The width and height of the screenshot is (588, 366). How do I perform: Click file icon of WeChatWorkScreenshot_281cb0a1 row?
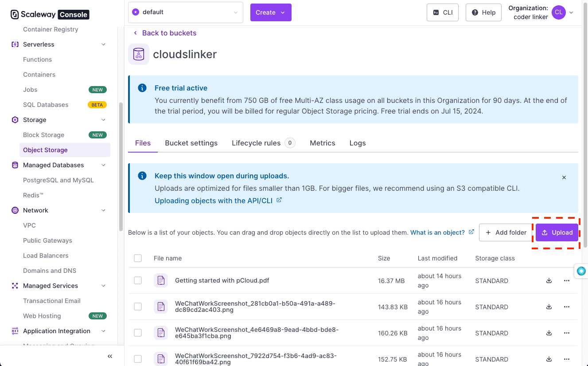click(161, 307)
